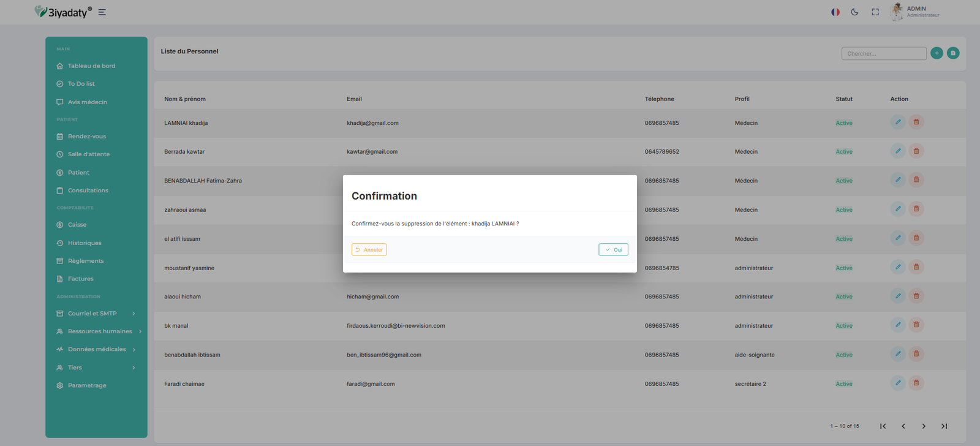Click the trash icon for alaoui hicham

coord(916,296)
